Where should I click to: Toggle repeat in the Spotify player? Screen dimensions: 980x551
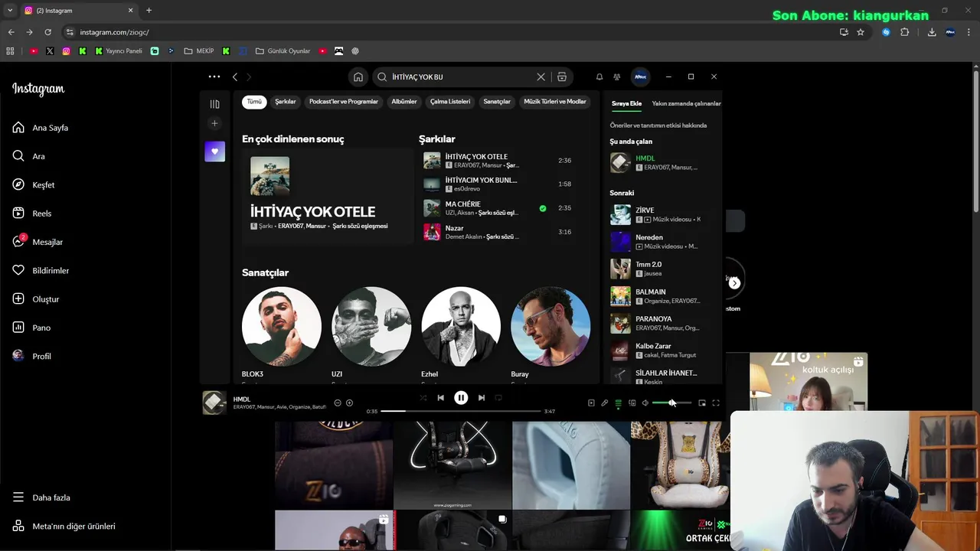[x=498, y=398]
